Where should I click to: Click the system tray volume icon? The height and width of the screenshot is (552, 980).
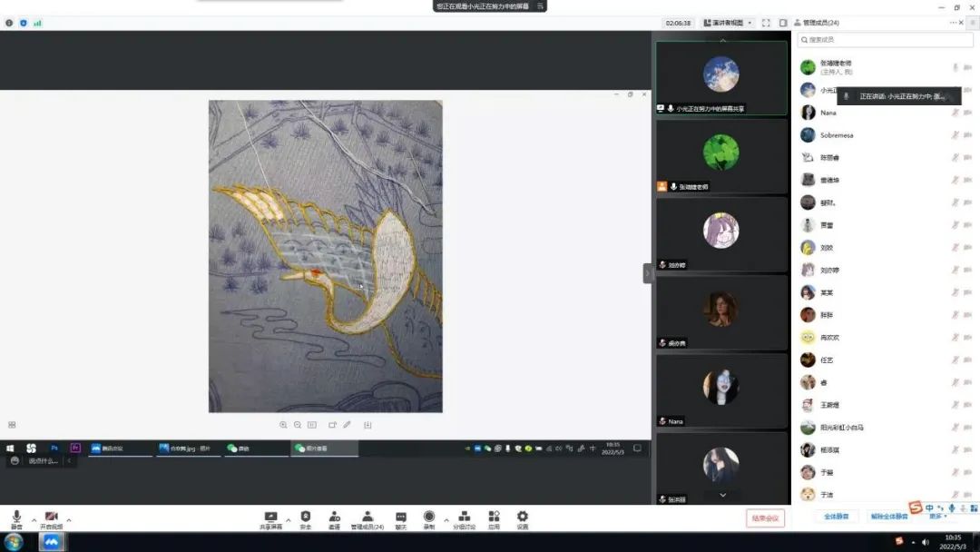925,542
